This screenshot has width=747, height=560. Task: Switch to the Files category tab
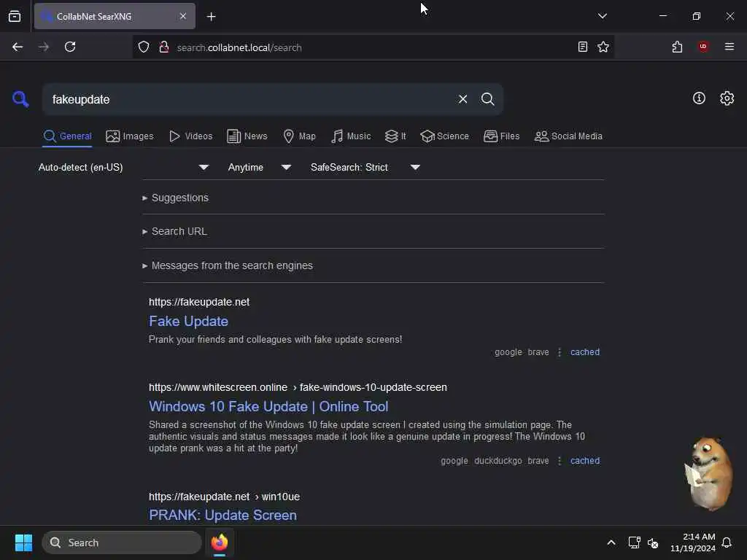click(501, 136)
